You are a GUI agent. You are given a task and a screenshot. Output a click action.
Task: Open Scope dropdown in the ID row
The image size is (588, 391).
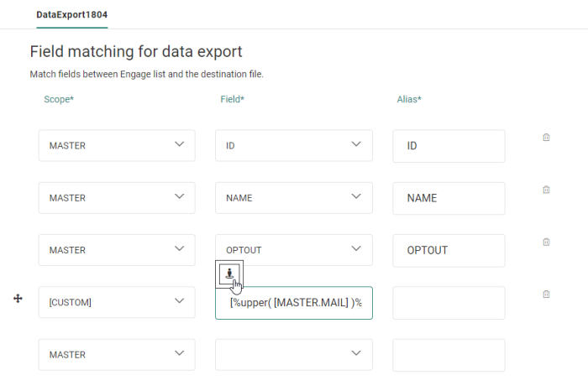[117, 146]
